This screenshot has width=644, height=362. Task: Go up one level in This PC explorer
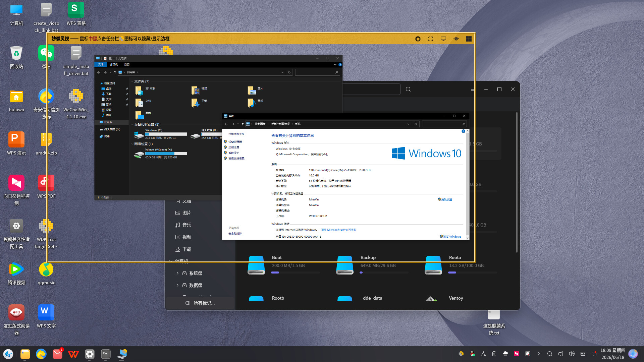tap(115, 72)
